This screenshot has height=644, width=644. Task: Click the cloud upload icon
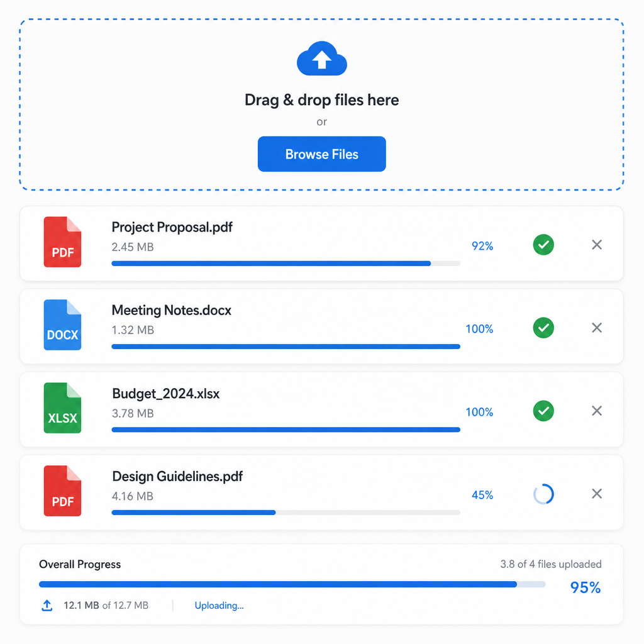coord(321,58)
